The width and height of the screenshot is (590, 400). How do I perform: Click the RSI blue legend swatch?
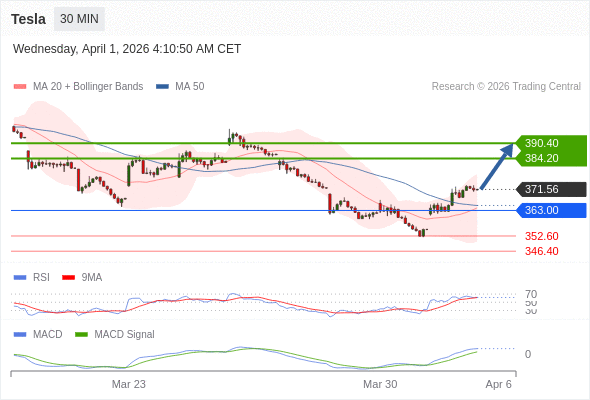[20, 278]
